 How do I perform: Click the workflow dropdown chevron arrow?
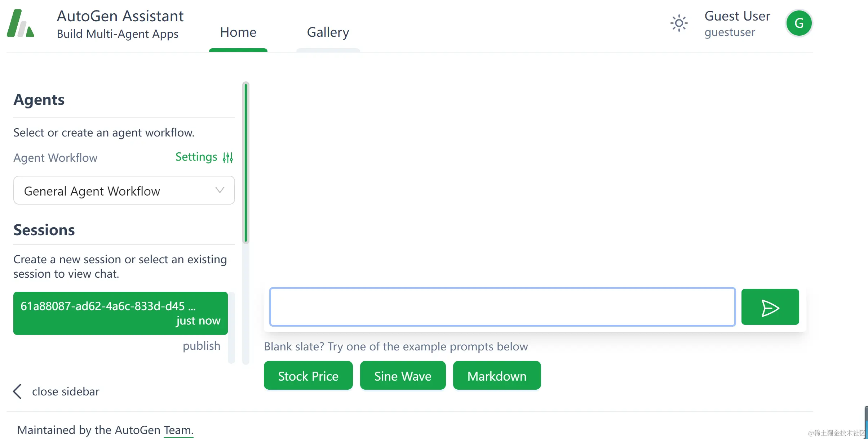[220, 190]
